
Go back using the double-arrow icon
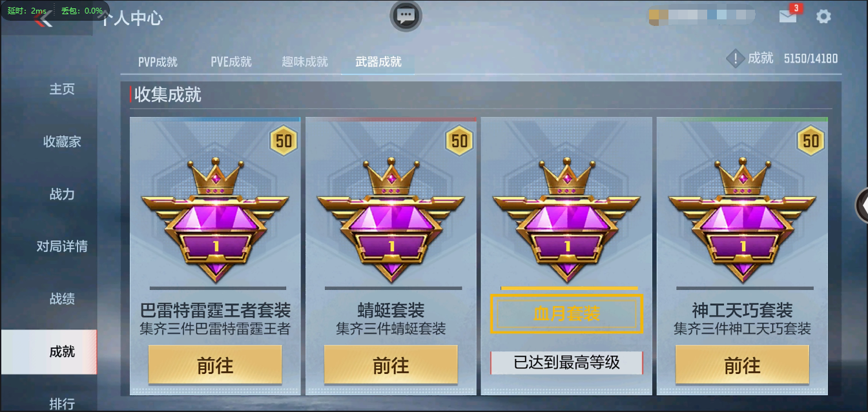44,19
